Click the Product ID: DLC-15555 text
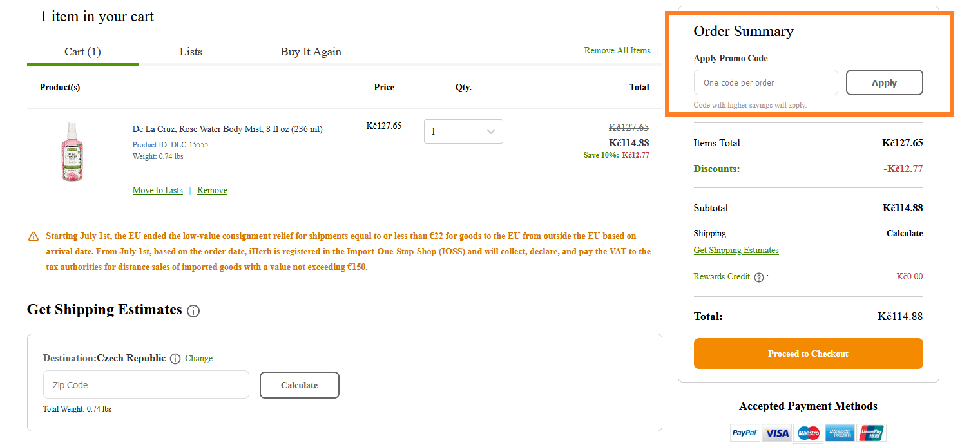This screenshot has width=980, height=445. click(x=170, y=145)
